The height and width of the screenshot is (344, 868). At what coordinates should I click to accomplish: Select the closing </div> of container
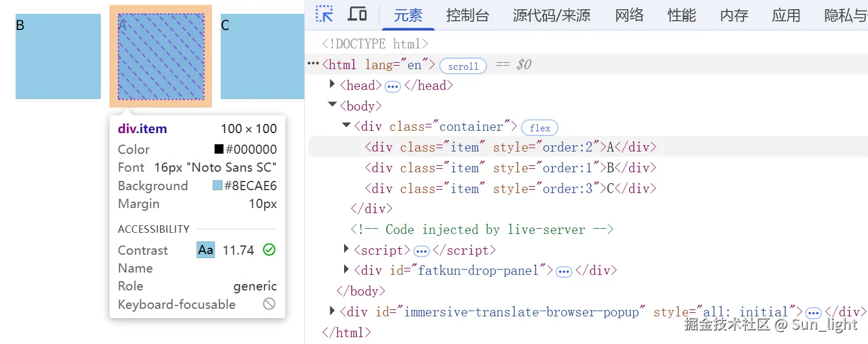[x=371, y=209]
